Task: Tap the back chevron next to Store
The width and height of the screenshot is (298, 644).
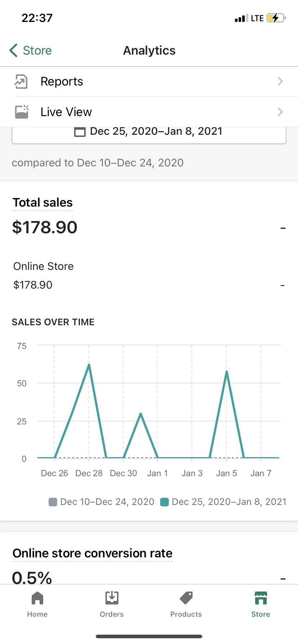Action: (13, 51)
